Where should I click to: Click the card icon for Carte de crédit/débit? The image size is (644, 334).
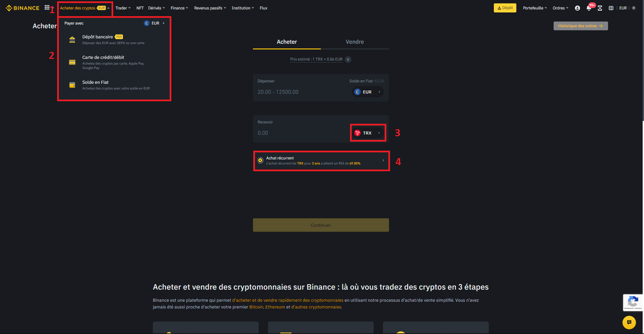click(72, 62)
